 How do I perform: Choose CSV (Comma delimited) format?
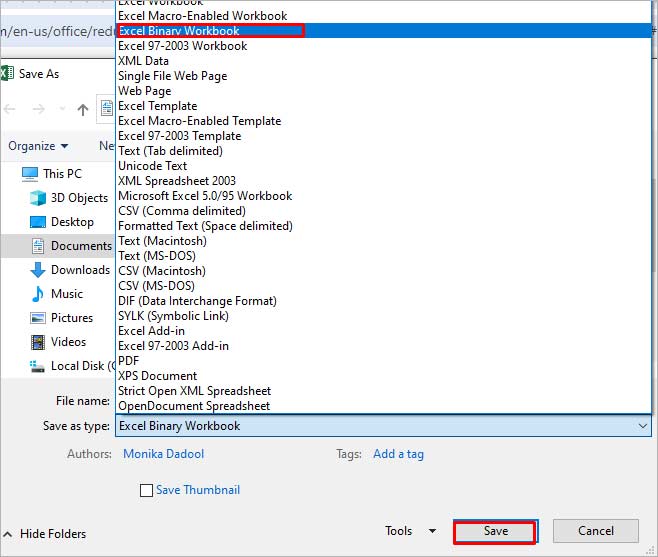pyautogui.click(x=384, y=211)
